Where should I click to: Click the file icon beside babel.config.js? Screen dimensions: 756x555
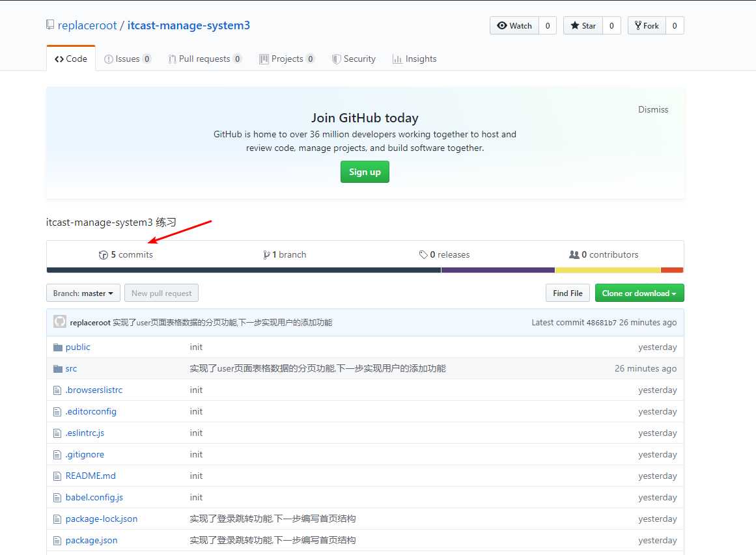[57, 498]
